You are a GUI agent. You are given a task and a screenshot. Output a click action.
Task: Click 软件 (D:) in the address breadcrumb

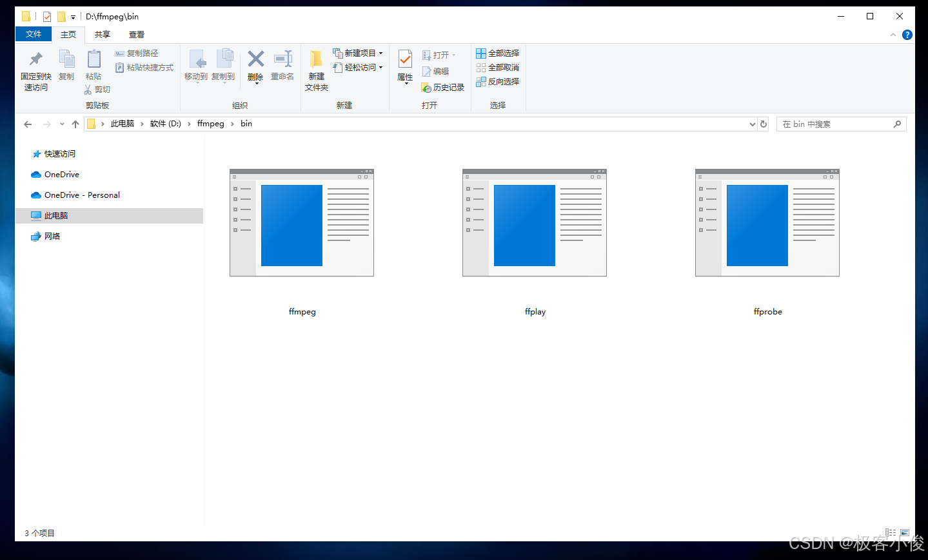click(166, 124)
